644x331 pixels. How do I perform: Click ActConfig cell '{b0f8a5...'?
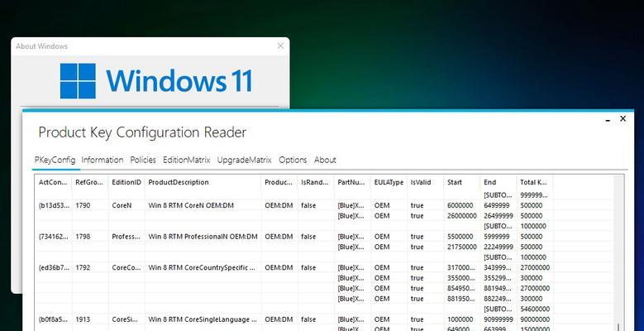coord(55,319)
